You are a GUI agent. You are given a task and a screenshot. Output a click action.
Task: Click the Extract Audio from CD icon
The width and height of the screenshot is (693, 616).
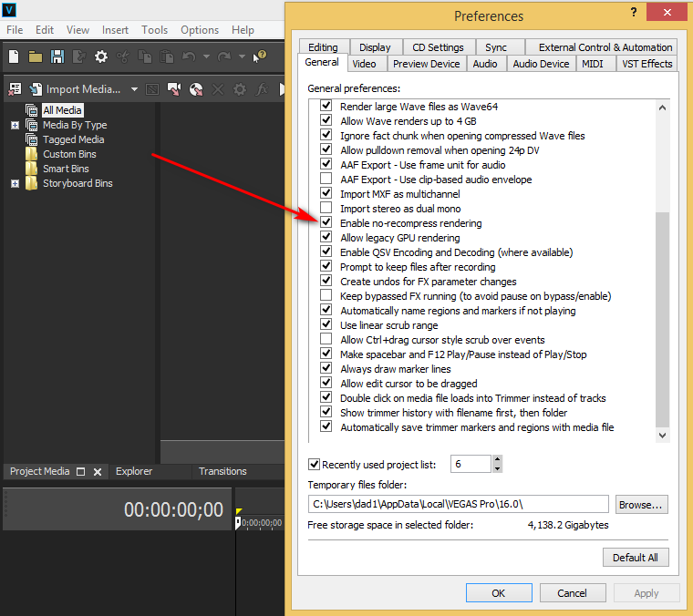pos(196,89)
